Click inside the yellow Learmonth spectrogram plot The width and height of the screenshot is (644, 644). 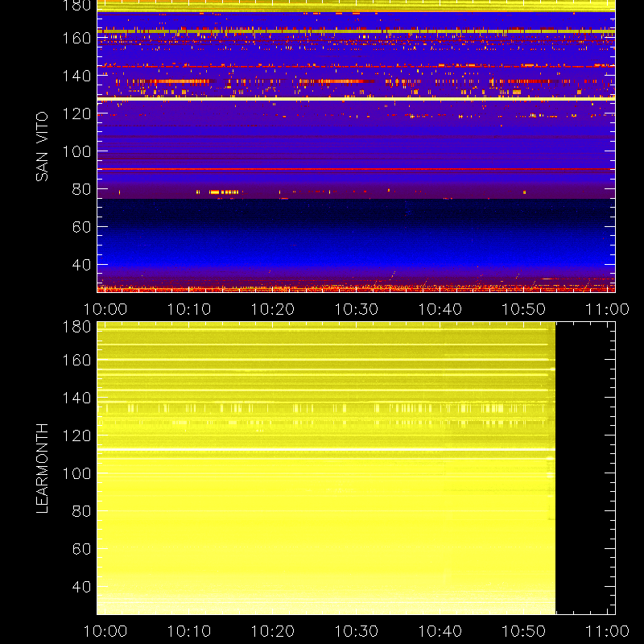pyautogui.click(x=326, y=469)
